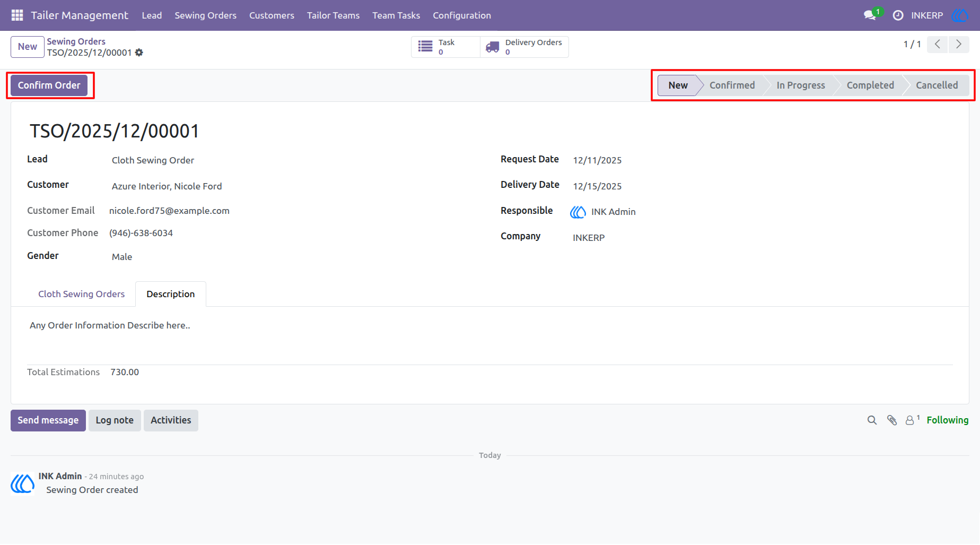Set status to In Progress stage
980x545 pixels.
[801, 85]
